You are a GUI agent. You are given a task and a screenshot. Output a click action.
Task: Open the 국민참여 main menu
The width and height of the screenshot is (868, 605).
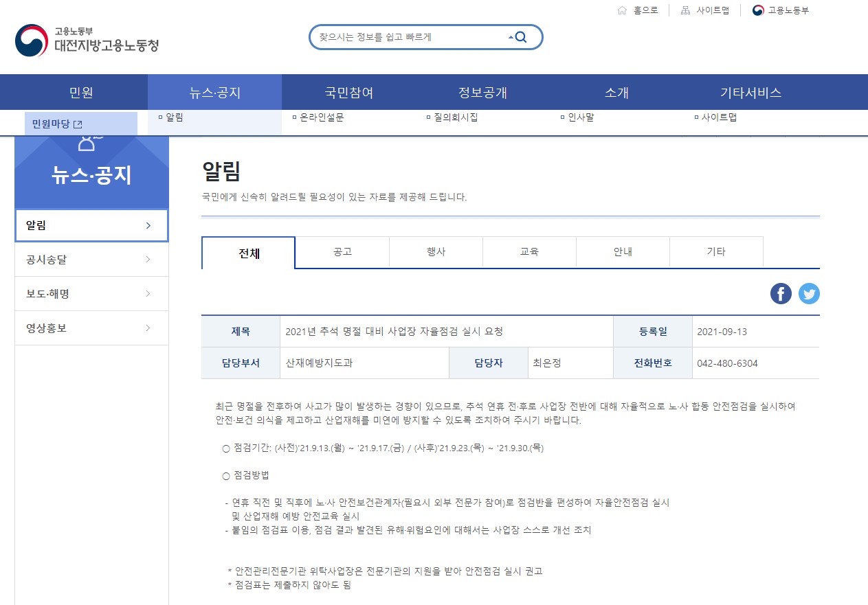pos(348,93)
